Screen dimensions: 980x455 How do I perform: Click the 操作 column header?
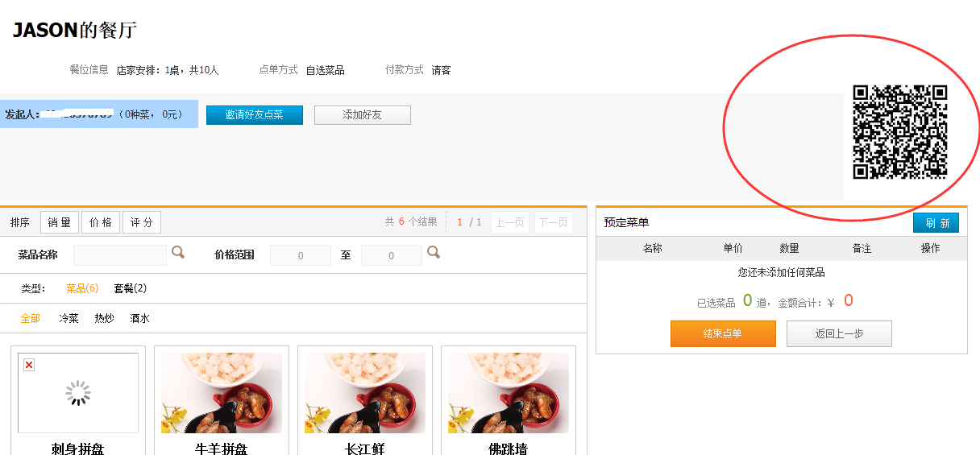tap(930, 248)
